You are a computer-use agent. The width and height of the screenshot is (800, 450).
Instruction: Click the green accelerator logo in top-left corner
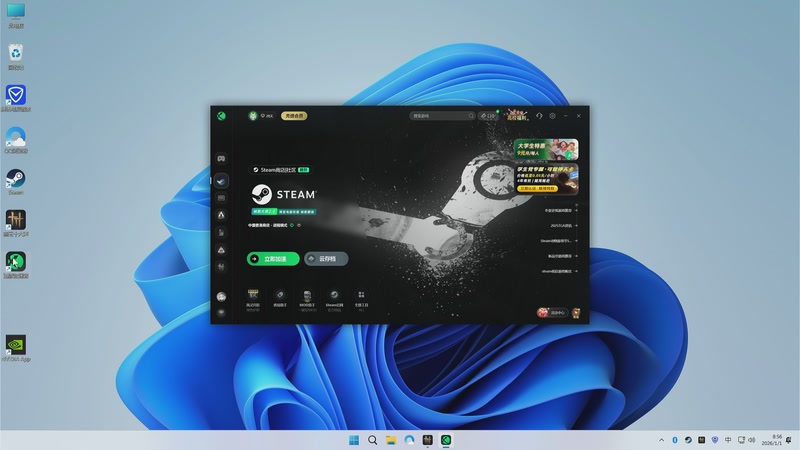point(221,116)
